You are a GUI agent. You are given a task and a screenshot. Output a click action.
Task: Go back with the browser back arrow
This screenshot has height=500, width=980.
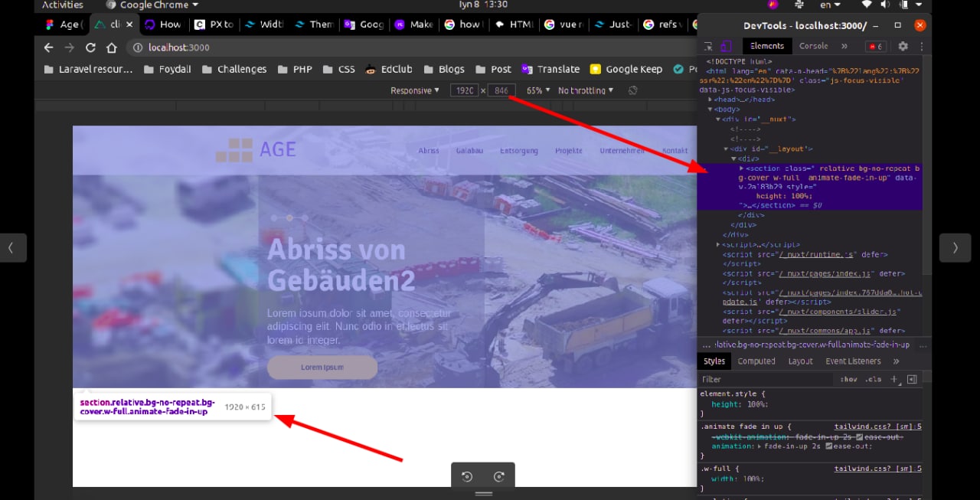click(48, 47)
